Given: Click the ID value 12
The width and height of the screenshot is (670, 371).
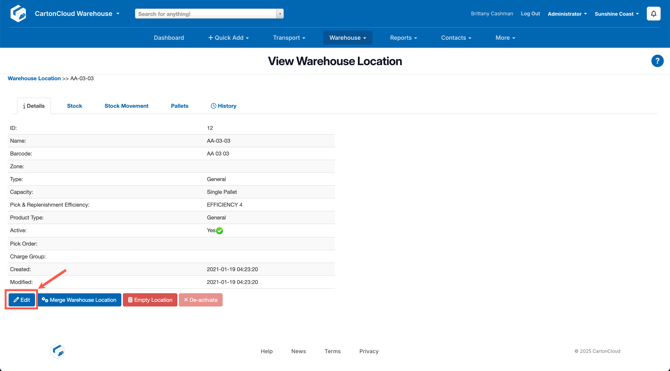Looking at the screenshot, I should (x=210, y=128).
